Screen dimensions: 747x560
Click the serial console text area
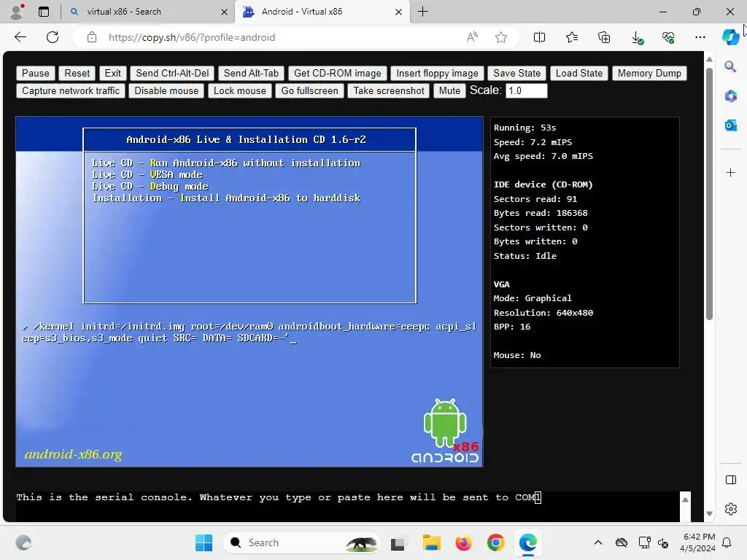coord(348,507)
